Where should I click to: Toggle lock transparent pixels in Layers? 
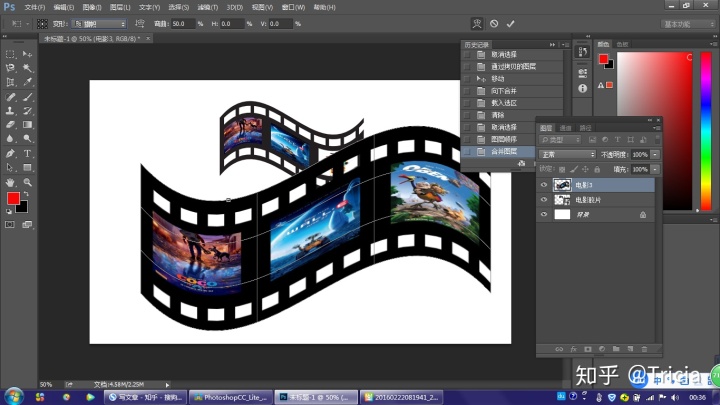click(562, 169)
